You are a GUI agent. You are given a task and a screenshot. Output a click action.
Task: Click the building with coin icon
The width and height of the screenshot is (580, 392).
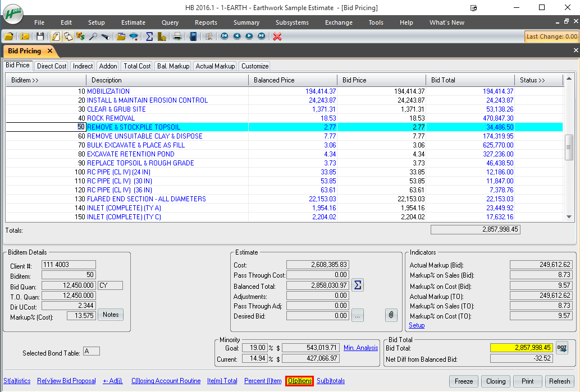point(162,36)
